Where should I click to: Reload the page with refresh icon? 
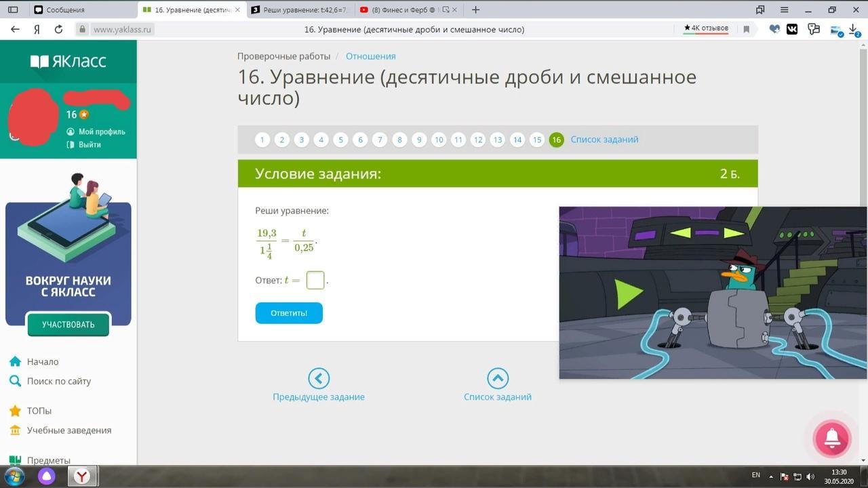(x=58, y=29)
